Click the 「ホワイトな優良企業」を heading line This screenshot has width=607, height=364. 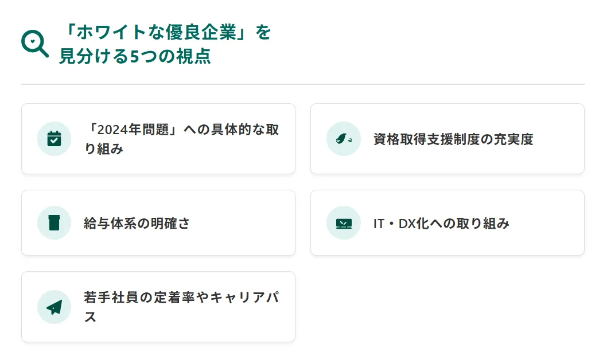[167, 32]
